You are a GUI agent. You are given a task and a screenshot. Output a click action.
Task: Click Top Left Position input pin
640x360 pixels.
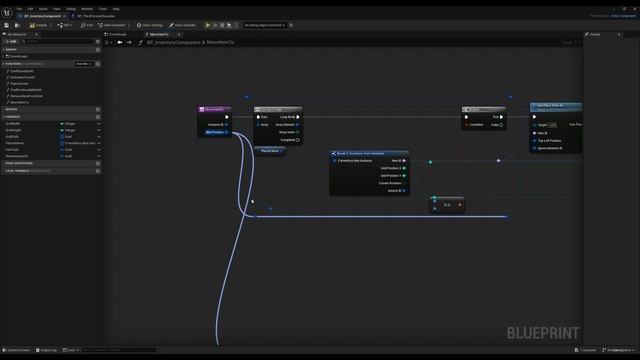pos(535,140)
